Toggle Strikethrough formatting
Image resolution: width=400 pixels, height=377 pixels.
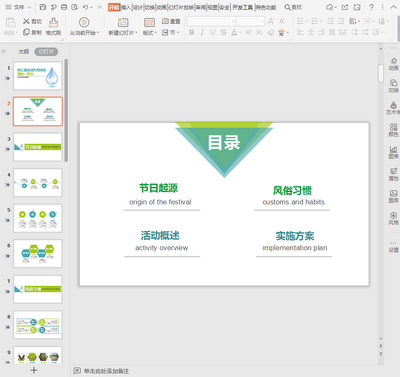tap(223, 32)
